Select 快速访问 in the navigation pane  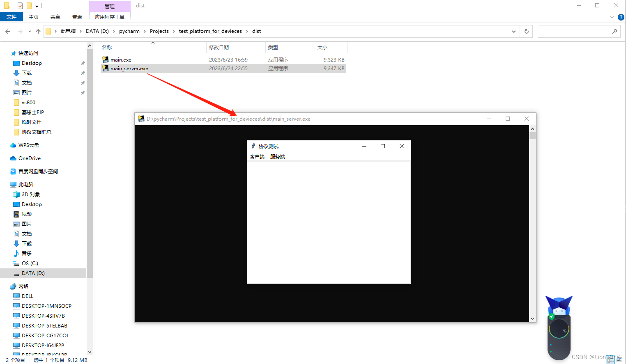coord(28,53)
